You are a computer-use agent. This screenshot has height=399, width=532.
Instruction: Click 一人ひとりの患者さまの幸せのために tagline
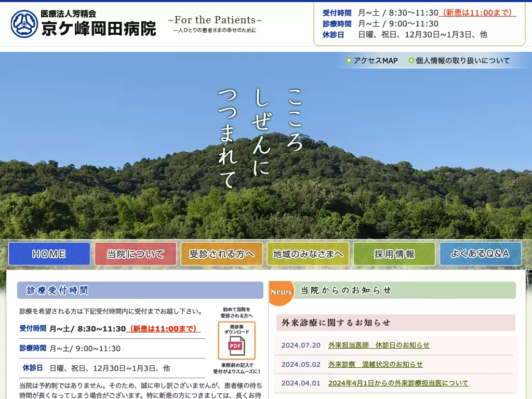215,30
